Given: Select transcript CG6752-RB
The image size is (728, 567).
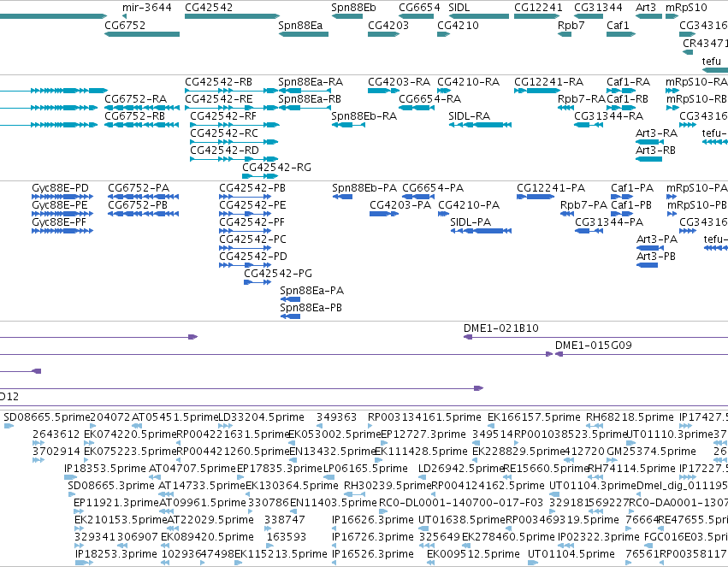Looking at the screenshot, I should click(x=142, y=125).
